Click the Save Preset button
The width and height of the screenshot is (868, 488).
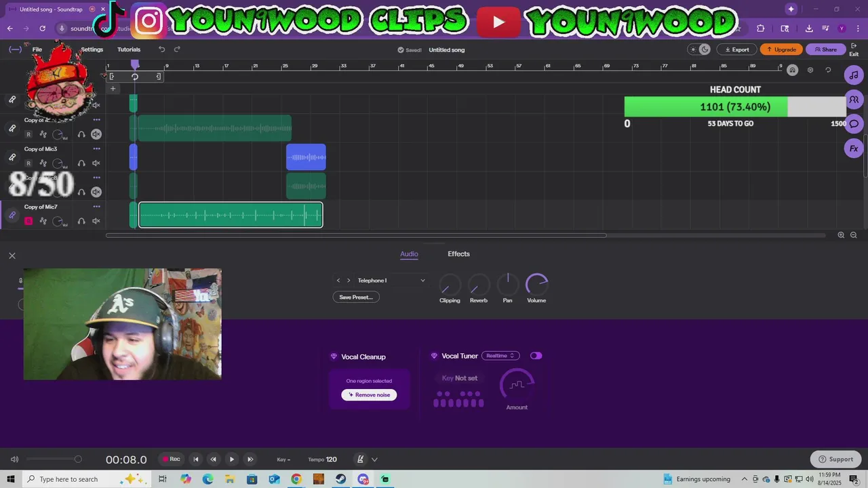click(x=356, y=297)
